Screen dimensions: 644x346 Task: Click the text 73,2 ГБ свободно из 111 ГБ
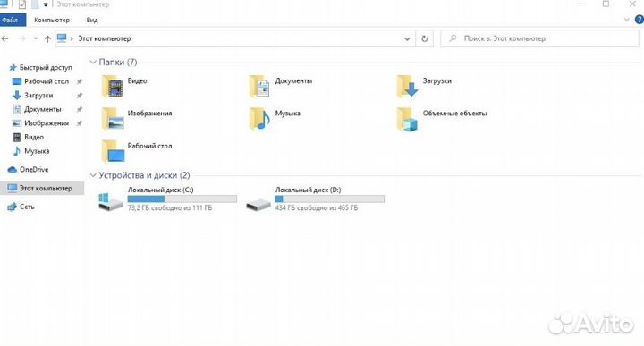tap(170, 208)
